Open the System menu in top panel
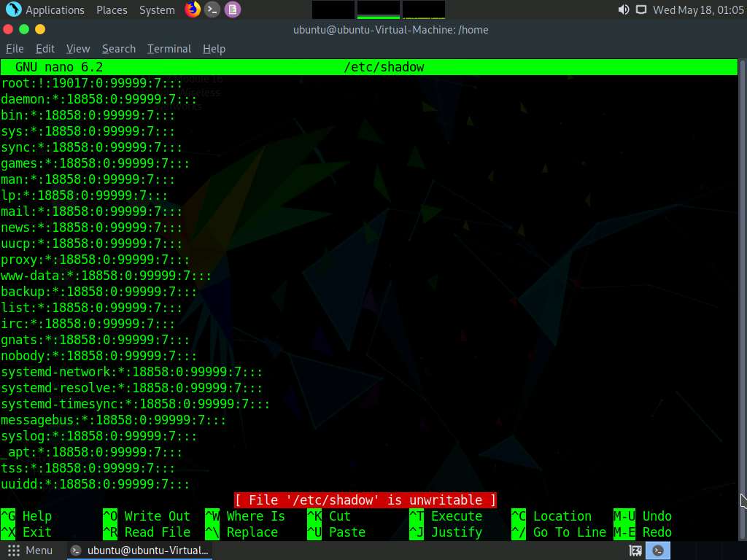Image resolution: width=747 pixels, height=560 pixels. click(157, 9)
